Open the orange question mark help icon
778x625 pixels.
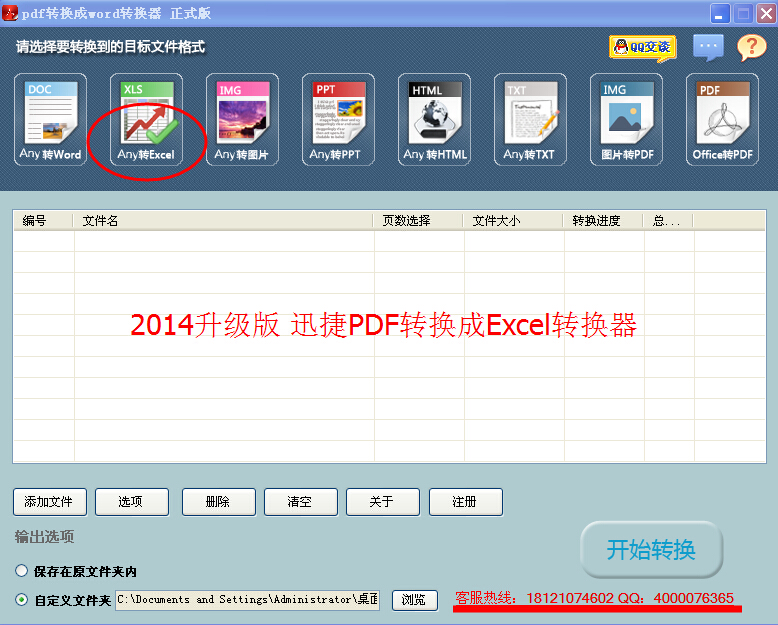[x=752, y=48]
